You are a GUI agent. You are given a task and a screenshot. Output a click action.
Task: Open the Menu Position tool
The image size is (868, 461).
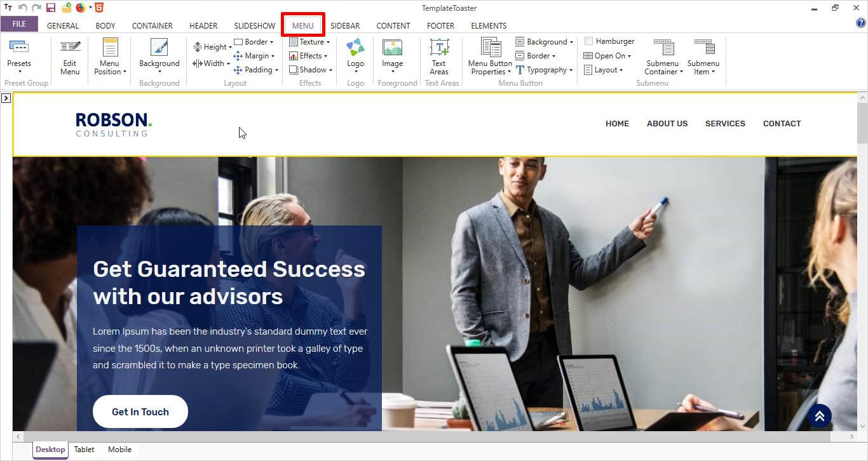[x=110, y=48]
